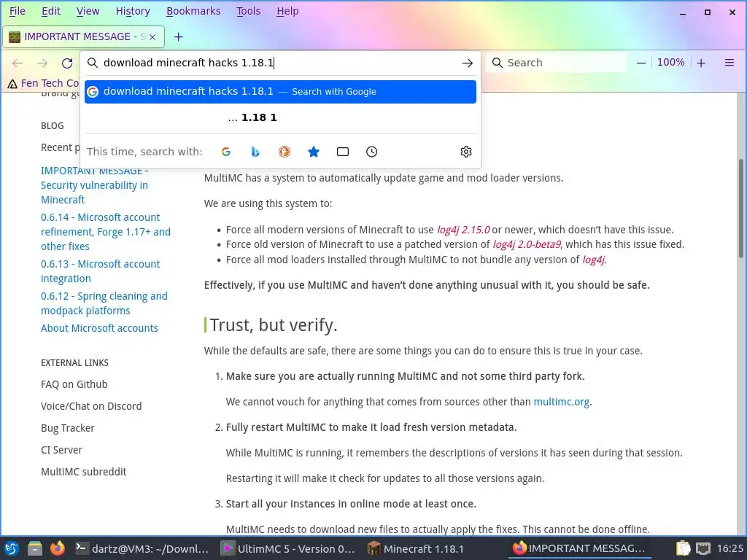
Task: Open the system start menu icon
Action: click(x=12, y=548)
